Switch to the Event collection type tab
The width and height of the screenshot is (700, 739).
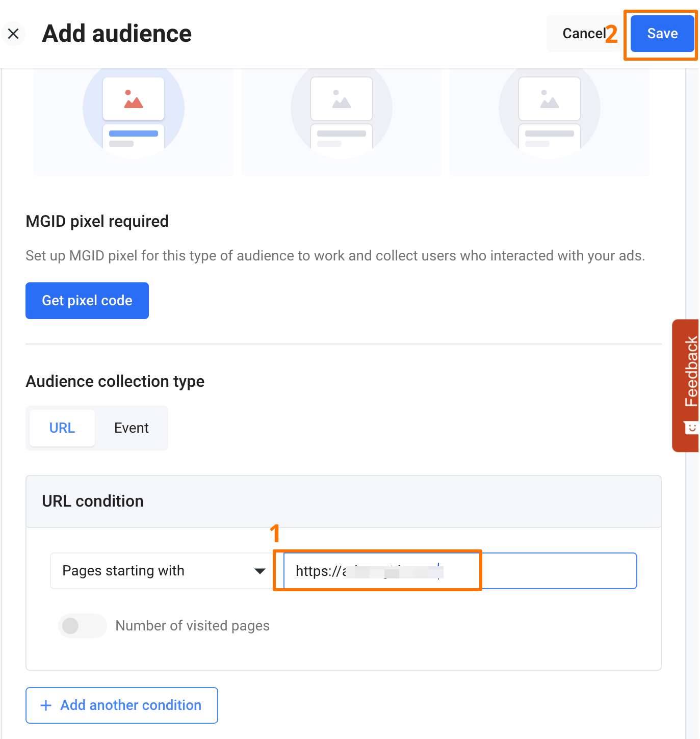coord(131,428)
